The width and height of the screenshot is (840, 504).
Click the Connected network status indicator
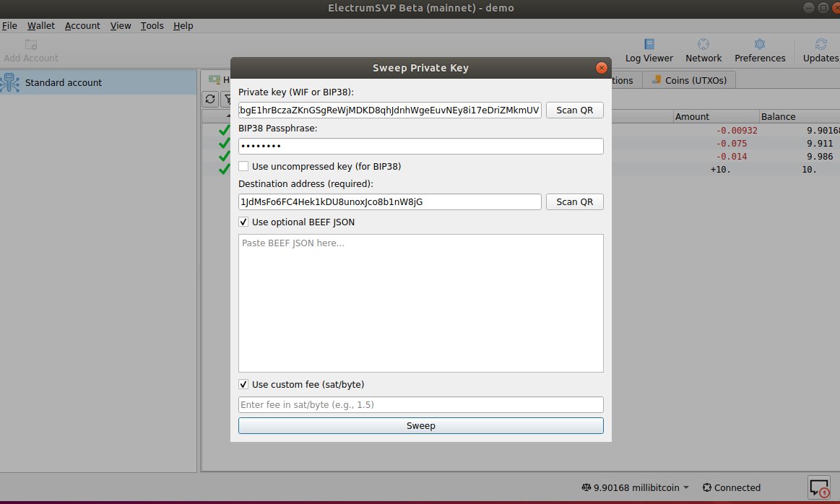731,487
